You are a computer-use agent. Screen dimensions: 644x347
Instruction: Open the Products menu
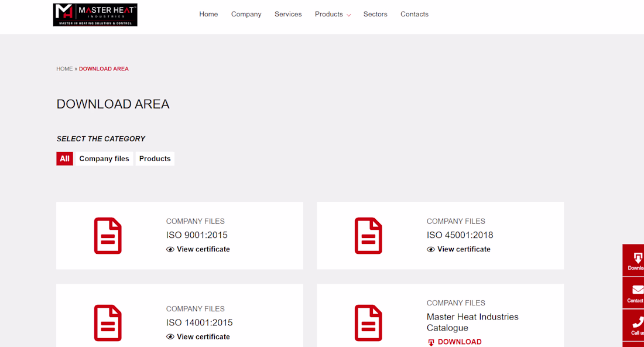328,14
